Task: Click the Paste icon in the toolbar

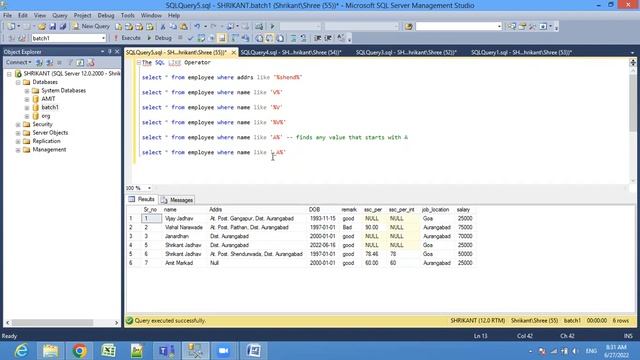Action: tap(184, 26)
